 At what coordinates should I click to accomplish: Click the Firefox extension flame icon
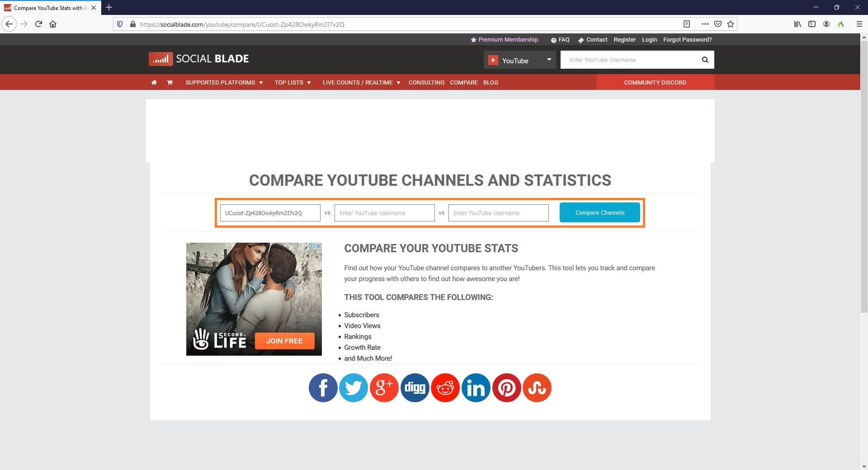click(x=841, y=24)
